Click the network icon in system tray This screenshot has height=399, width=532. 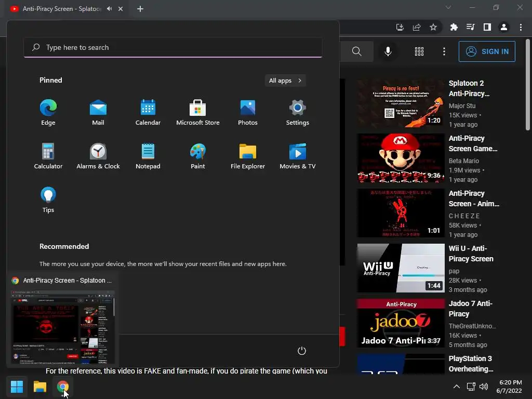(x=471, y=387)
